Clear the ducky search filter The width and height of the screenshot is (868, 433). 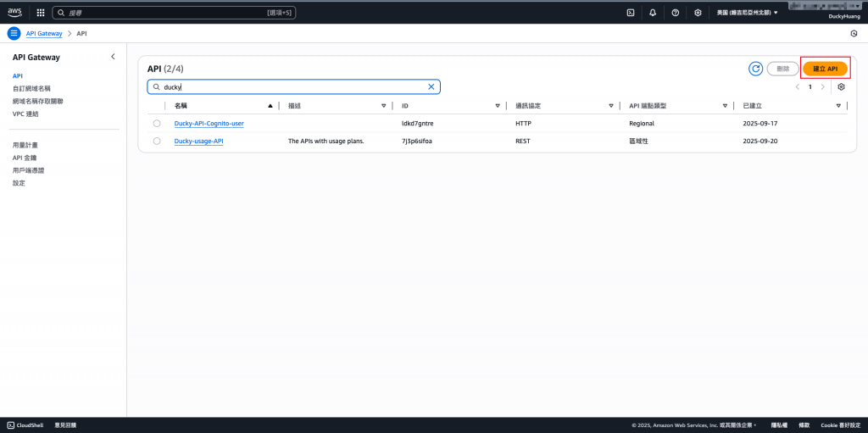point(431,87)
